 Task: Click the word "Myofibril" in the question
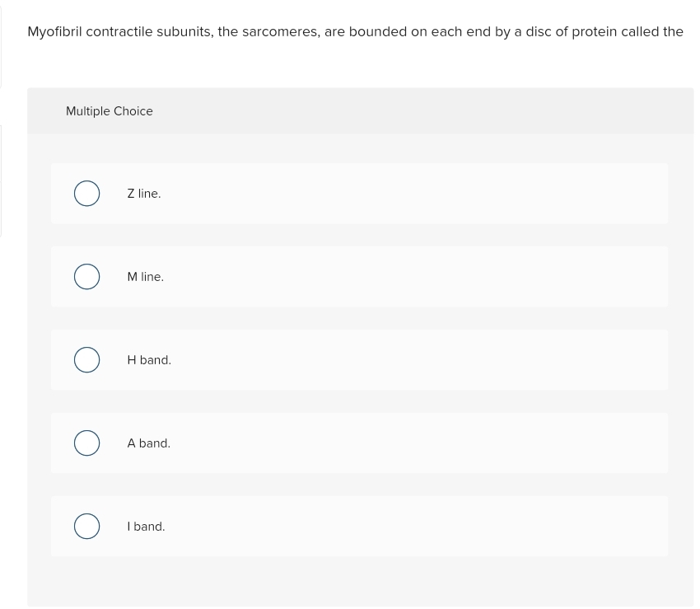[x=54, y=32]
